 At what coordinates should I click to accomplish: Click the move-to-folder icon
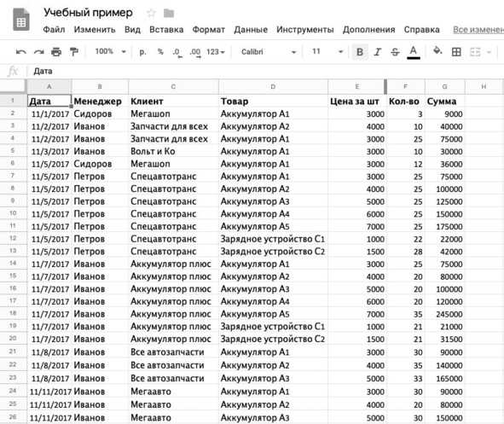(x=169, y=13)
